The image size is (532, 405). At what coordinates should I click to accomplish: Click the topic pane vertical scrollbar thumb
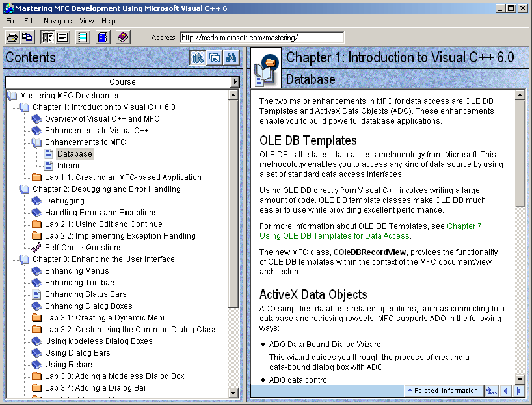coord(520,153)
